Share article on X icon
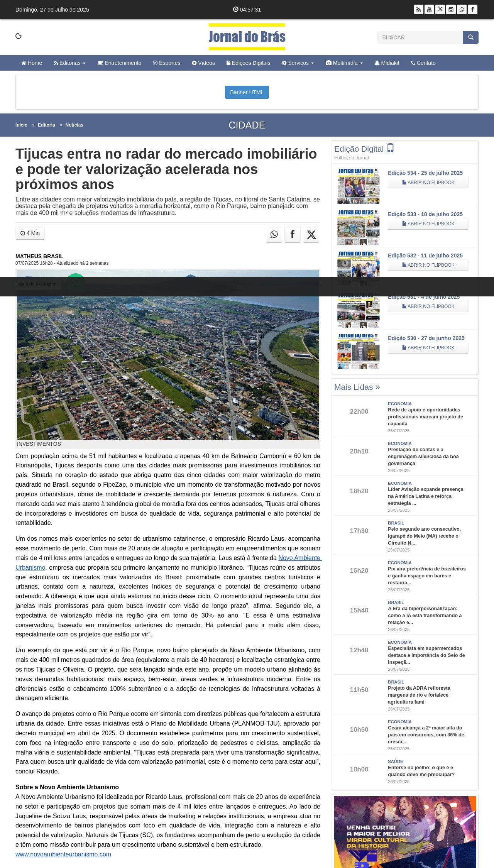Image resolution: width=494 pixels, height=868 pixels. (x=311, y=234)
